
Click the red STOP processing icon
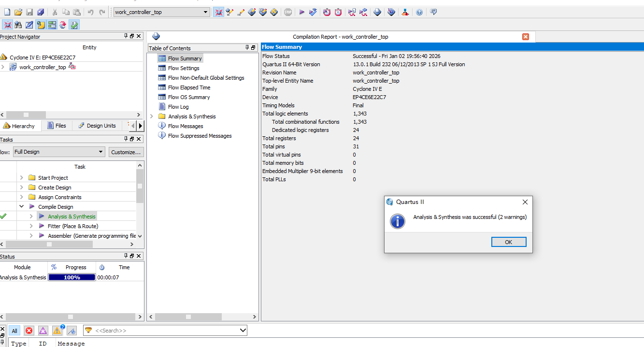point(288,12)
